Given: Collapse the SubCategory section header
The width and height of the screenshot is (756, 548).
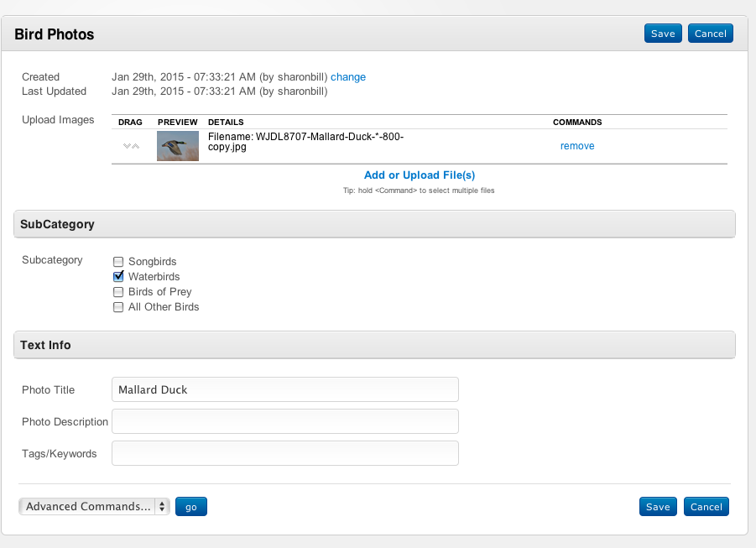Looking at the screenshot, I should [x=374, y=225].
